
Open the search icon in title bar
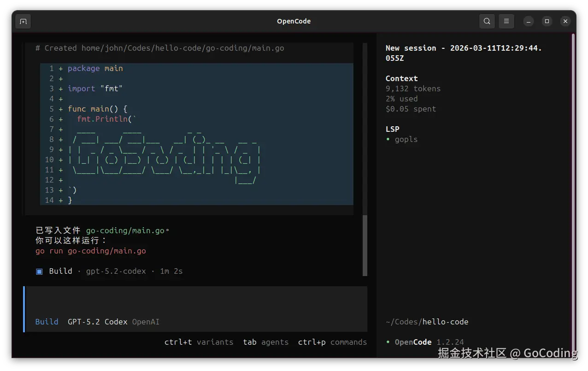(x=487, y=21)
